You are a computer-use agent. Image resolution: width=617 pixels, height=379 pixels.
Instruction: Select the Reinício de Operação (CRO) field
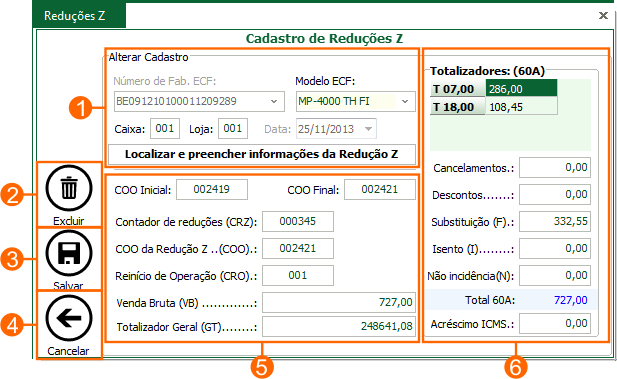click(x=298, y=275)
